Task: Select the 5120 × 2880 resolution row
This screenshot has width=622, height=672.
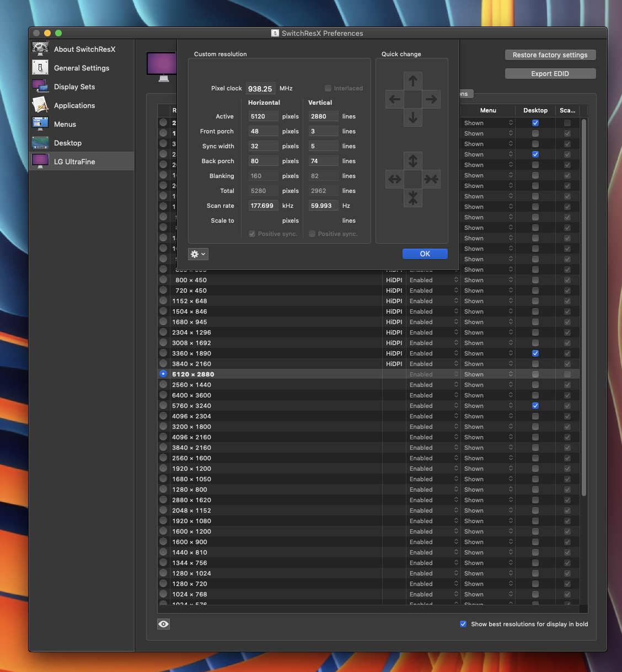Action: coord(368,374)
